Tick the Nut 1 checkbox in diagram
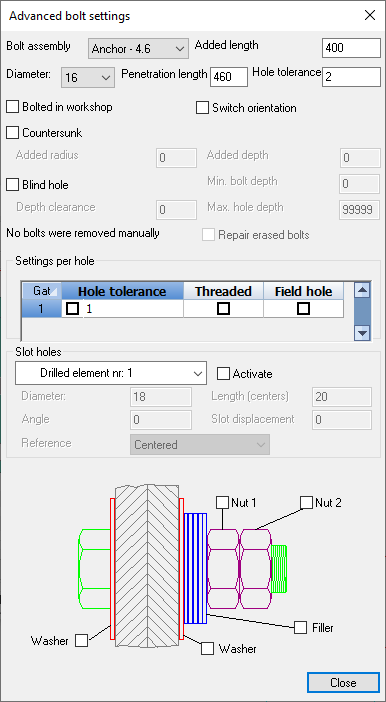The width and height of the screenshot is (386, 702). (223, 502)
